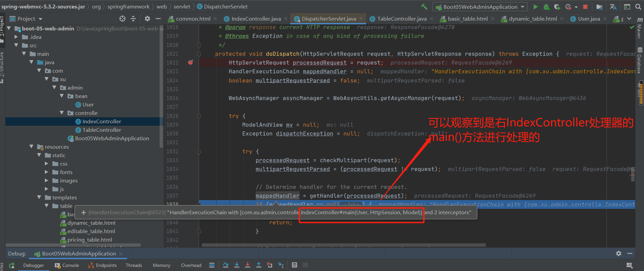Open the Maven tool window
This screenshot has height=271, width=644.
click(x=639, y=28)
